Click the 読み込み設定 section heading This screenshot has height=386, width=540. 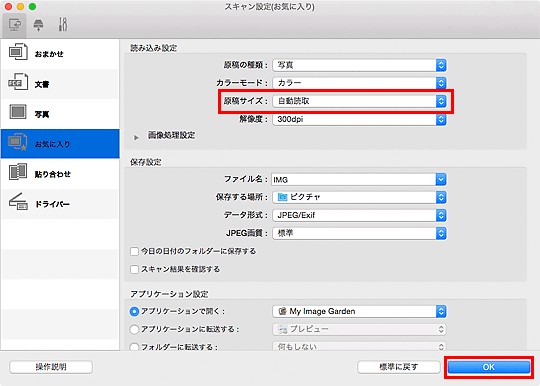click(x=154, y=48)
